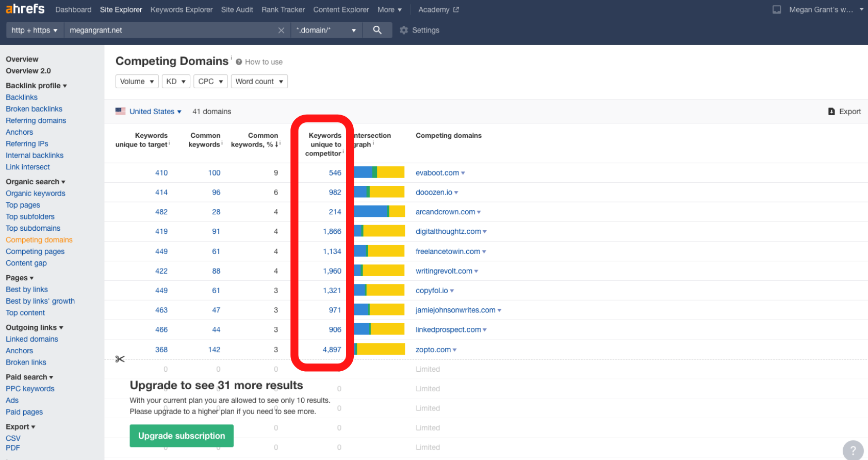Click the workspace monitor icon

click(777, 10)
